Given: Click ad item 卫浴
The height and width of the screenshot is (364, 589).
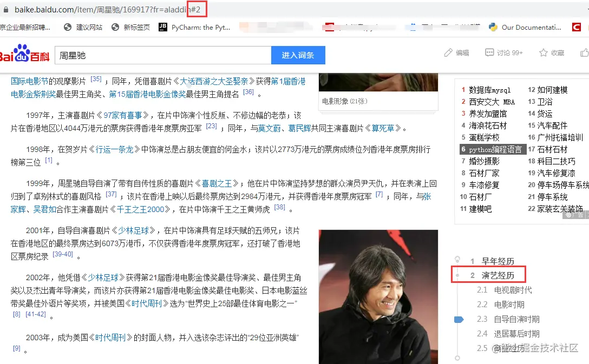Looking at the screenshot, I should 545,102.
